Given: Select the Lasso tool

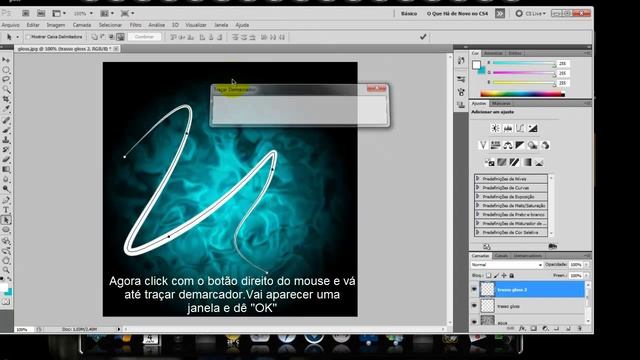Looking at the screenshot, I should [x=6, y=80].
